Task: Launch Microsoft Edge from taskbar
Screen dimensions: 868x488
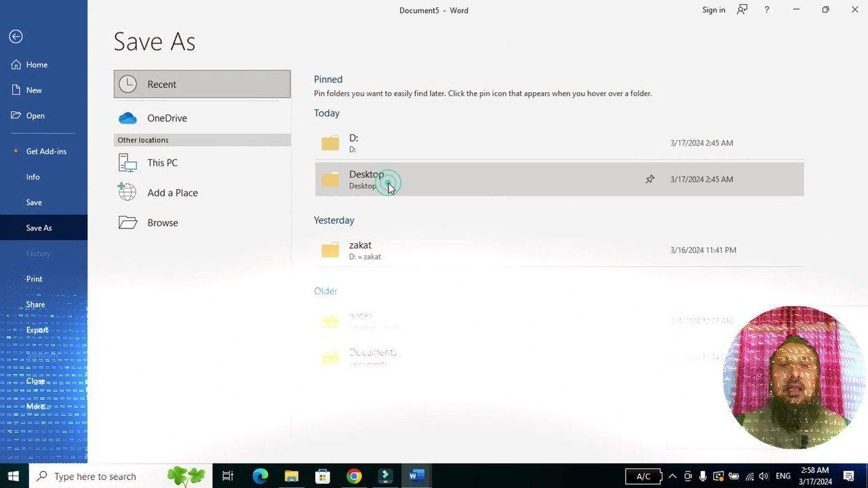Action: pos(260,476)
